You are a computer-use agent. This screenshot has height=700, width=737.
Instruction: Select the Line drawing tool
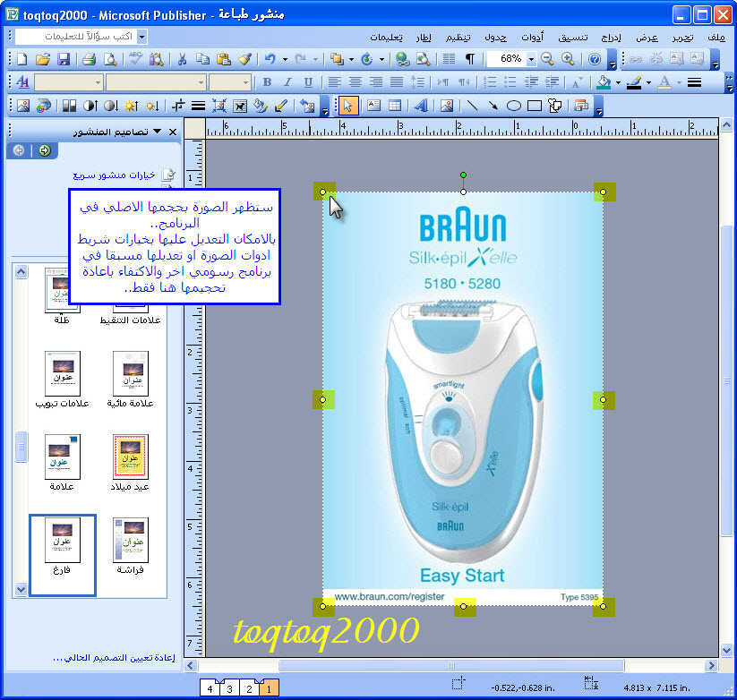pyautogui.click(x=471, y=106)
